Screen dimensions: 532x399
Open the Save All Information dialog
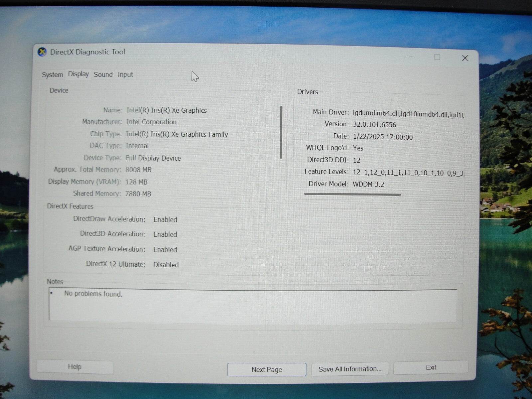[350, 368]
